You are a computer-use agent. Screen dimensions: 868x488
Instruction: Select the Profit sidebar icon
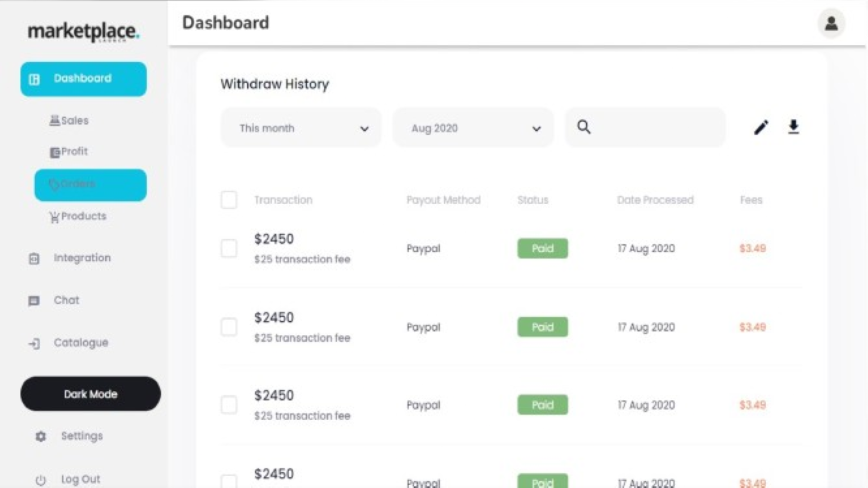coord(55,151)
